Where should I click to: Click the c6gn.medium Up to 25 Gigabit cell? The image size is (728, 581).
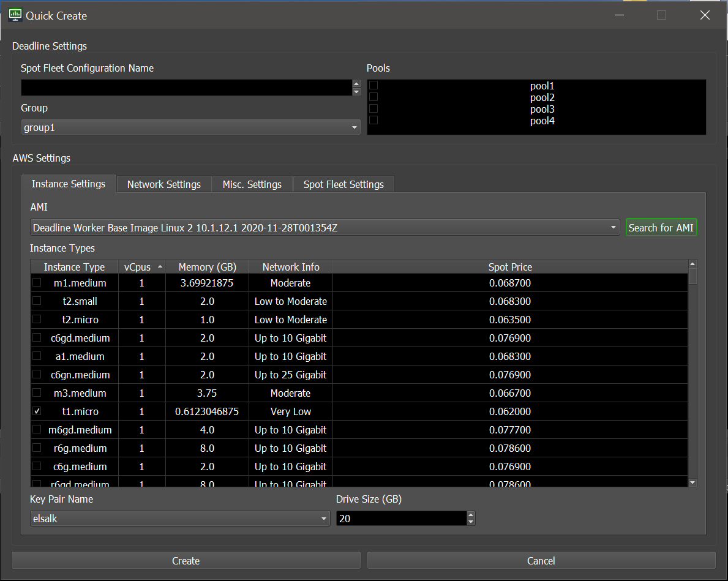point(291,375)
